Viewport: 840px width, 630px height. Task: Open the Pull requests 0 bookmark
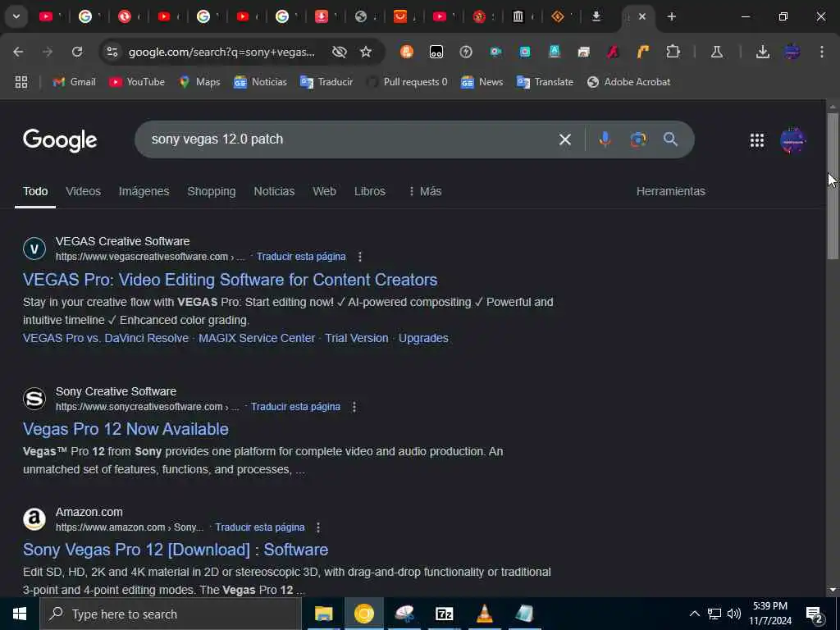(x=407, y=82)
